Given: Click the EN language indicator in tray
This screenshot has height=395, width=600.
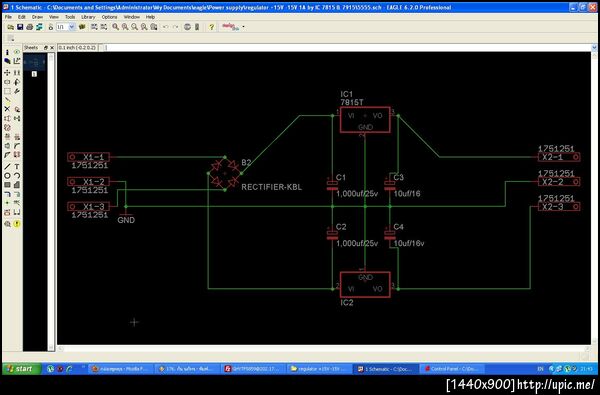Looking at the screenshot, I should [x=540, y=369].
